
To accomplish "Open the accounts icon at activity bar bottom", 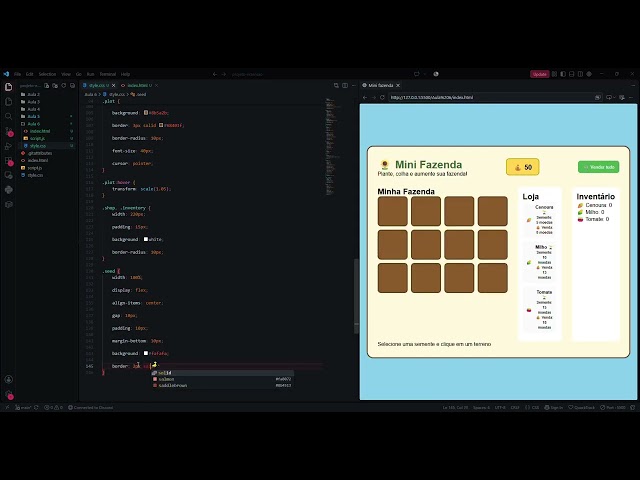I will [9, 380].
